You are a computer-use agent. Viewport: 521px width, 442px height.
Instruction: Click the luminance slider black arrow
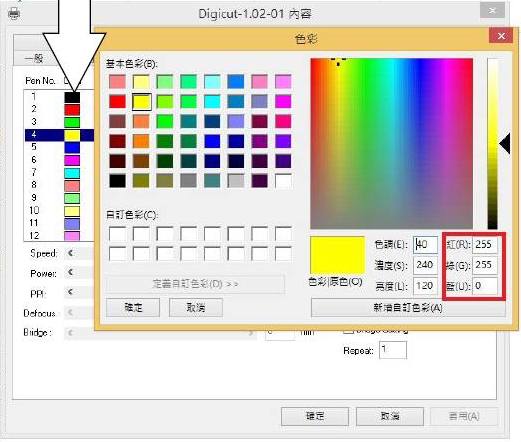505,144
